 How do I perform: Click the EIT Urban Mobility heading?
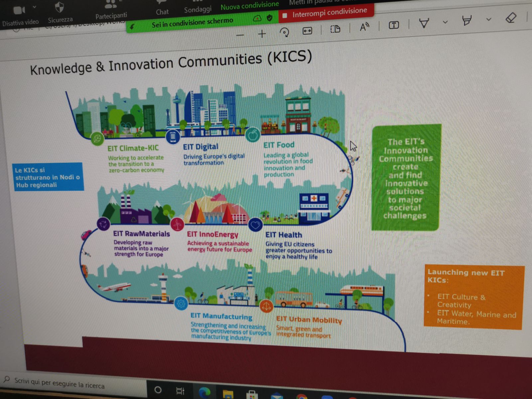309,320
